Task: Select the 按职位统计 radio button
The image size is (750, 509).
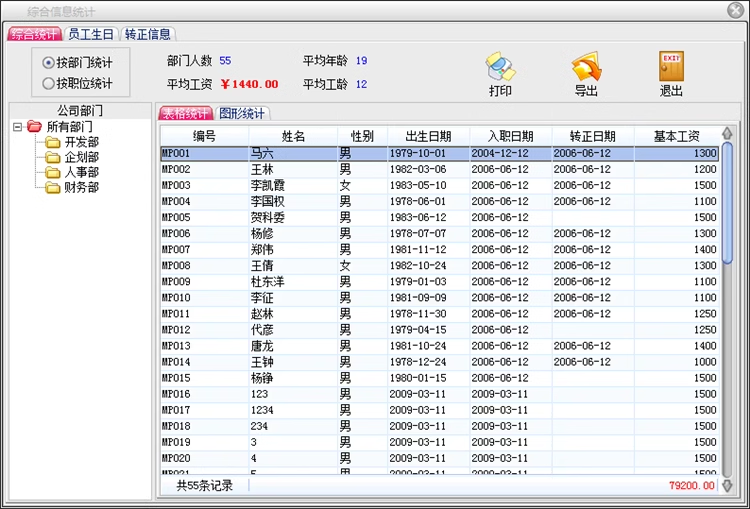Action: click(48, 84)
